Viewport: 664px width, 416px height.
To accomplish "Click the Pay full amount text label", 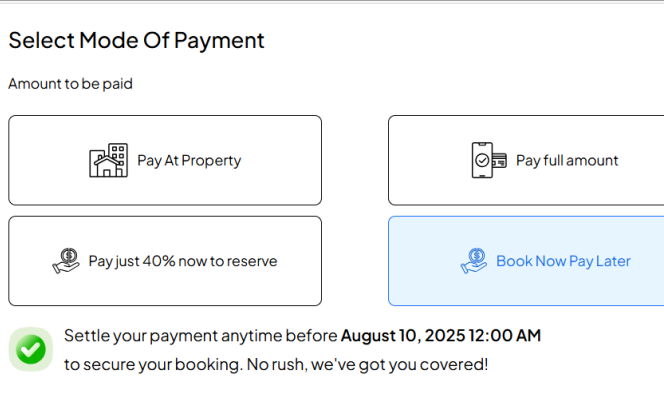I will pyautogui.click(x=567, y=160).
